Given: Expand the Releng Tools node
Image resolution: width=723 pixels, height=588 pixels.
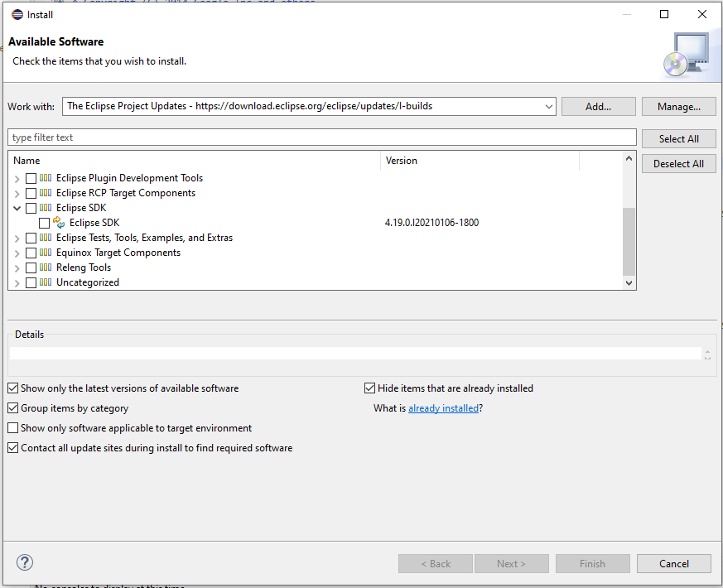Looking at the screenshot, I should tap(17, 268).
